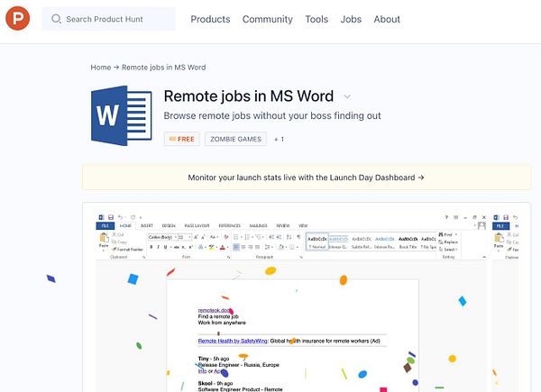
Task: Open the Products menu
Action: (x=210, y=19)
